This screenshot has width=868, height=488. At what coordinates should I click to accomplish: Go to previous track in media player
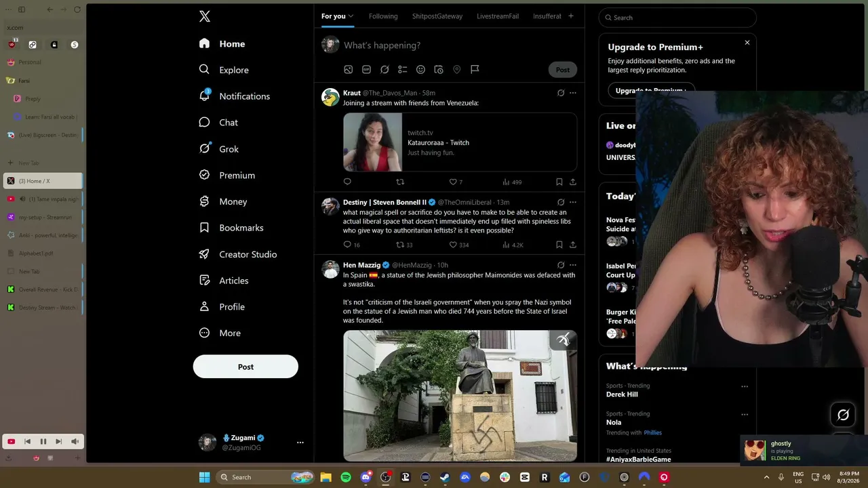[27, 441]
